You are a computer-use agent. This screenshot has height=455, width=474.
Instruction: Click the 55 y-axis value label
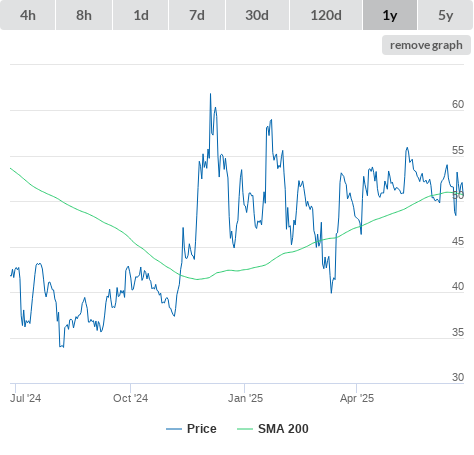pos(458,150)
